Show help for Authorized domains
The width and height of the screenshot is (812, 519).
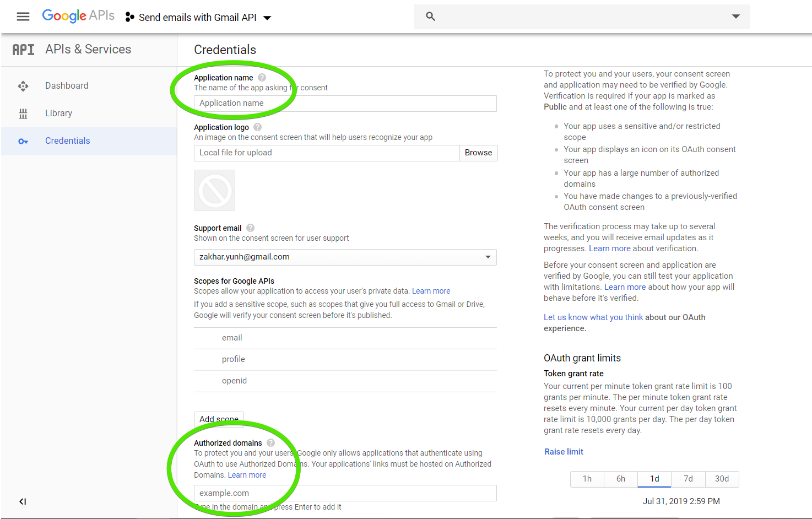[x=270, y=443]
